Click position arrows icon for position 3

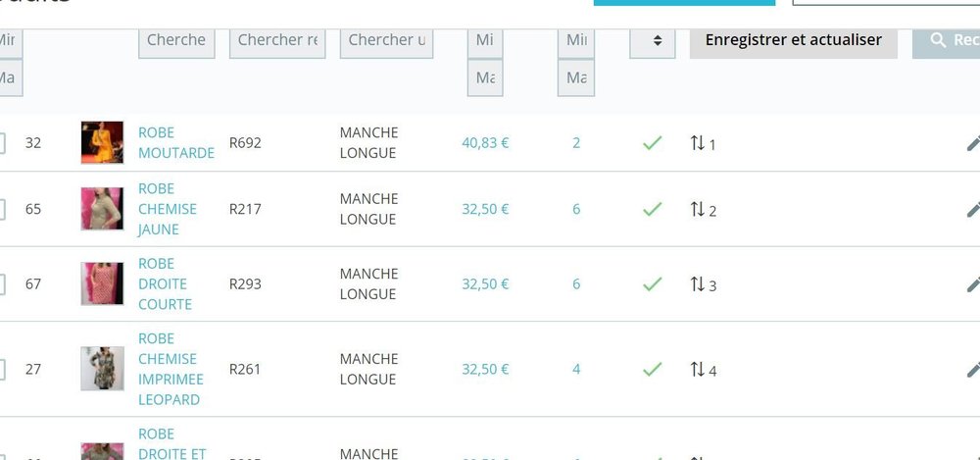698,284
